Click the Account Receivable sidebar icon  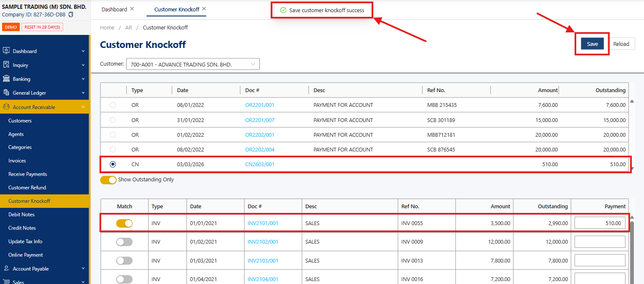point(6,107)
